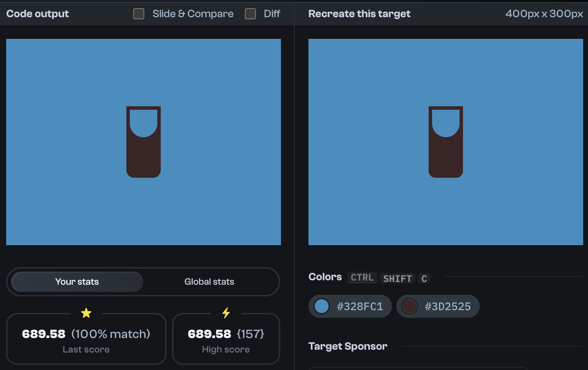Screen dimensions: 588x370
Task: Click the star icon above Last score
Action: (x=86, y=313)
